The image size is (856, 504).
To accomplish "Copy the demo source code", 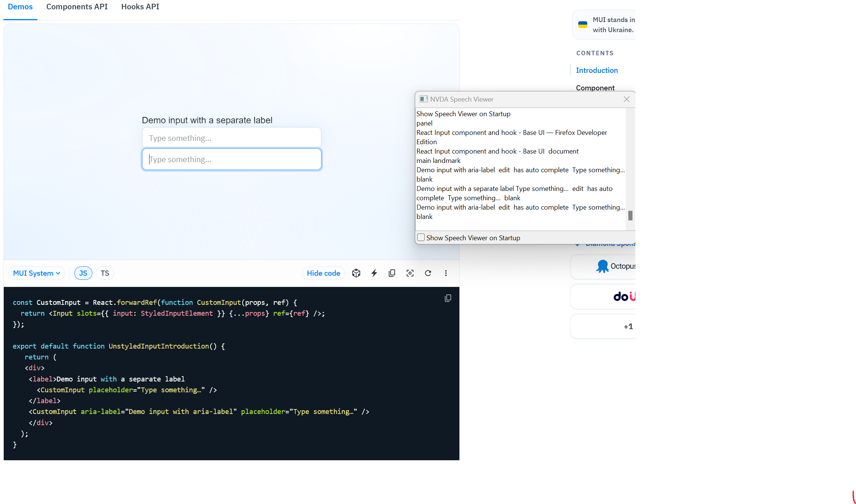I will click(x=392, y=273).
